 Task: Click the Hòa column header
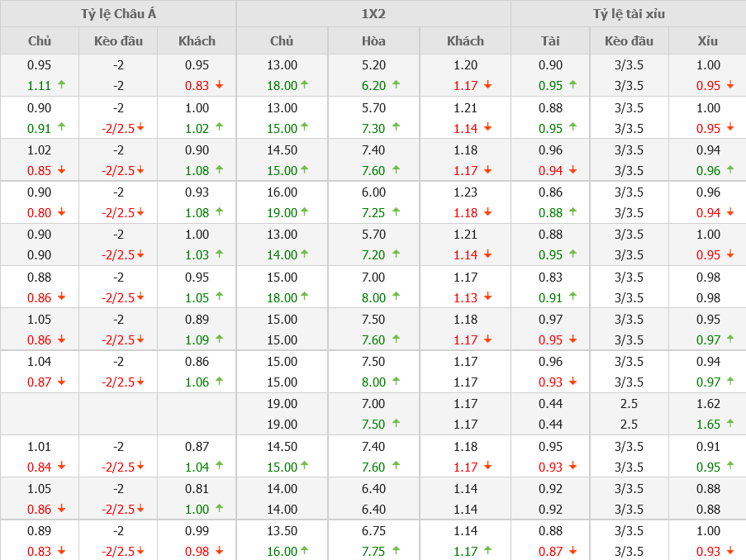tap(373, 40)
